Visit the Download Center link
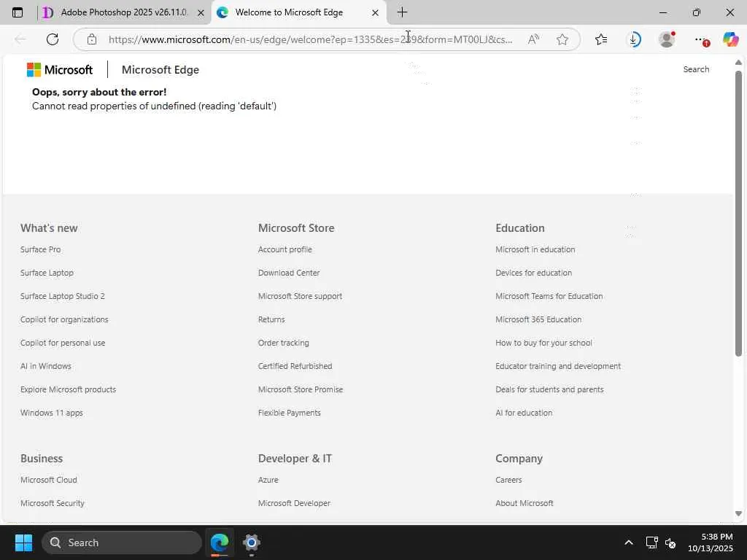Image resolution: width=747 pixels, height=560 pixels. [x=289, y=273]
